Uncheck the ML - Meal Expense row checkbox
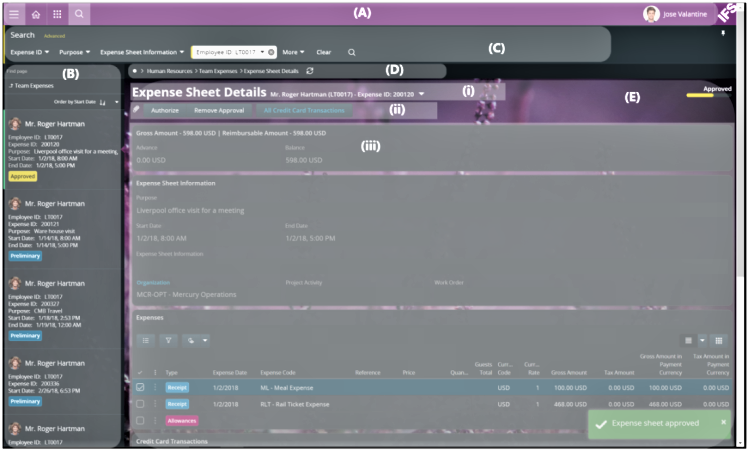This screenshot has width=748, height=450. pos(140,387)
